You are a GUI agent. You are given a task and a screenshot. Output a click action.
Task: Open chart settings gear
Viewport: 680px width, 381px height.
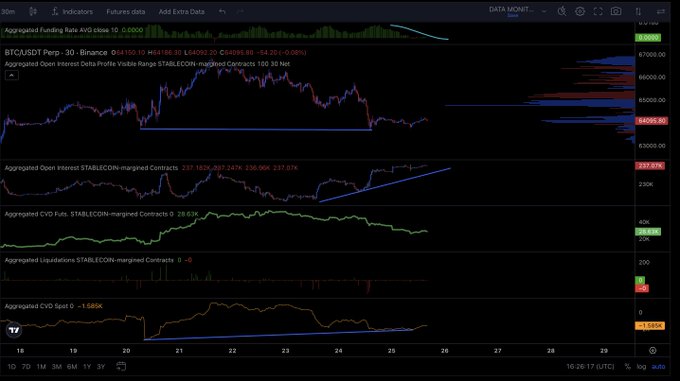click(x=580, y=11)
